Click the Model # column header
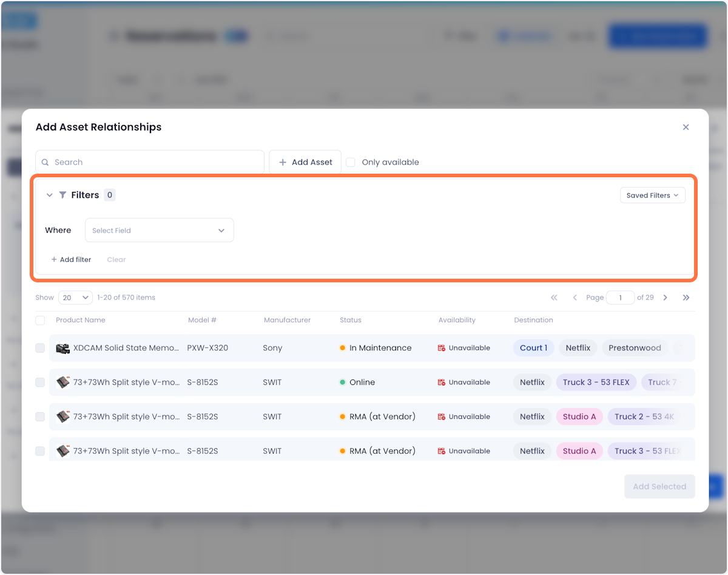The height and width of the screenshot is (575, 728). [x=202, y=320]
